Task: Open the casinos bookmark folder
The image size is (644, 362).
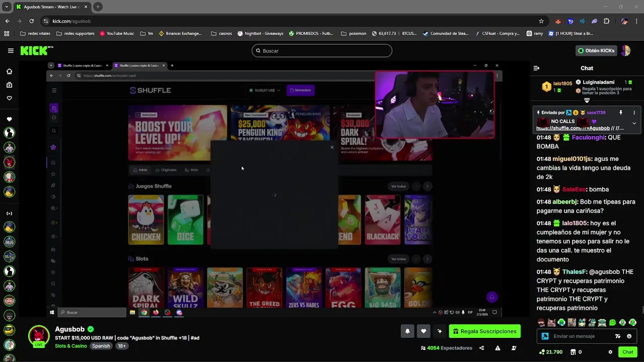Action: tap(221, 34)
